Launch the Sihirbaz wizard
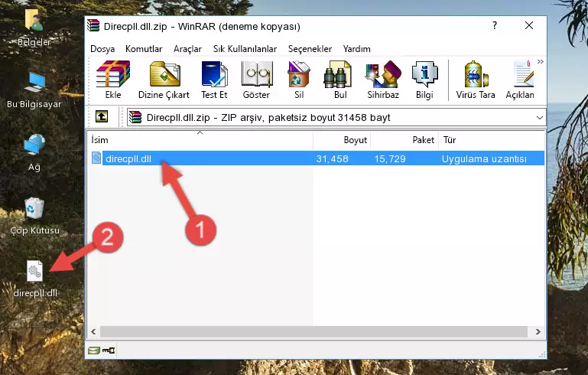Image resolution: width=588 pixels, height=375 pixels. [383, 80]
